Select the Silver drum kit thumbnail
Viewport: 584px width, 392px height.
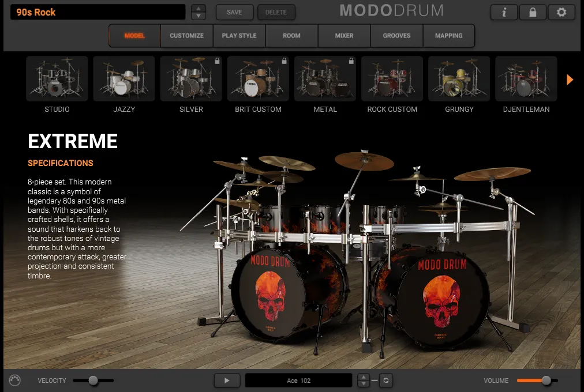[x=191, y=78]
